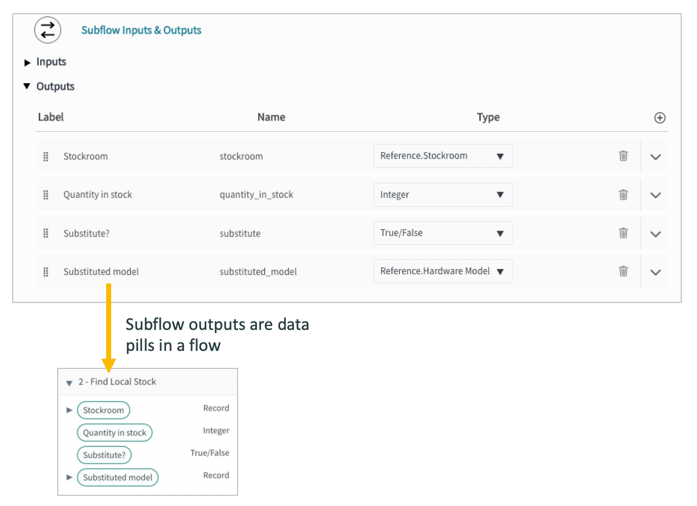Delete the Quantity in stock output
The image size is (697, 506).
(x=623, y=195)
